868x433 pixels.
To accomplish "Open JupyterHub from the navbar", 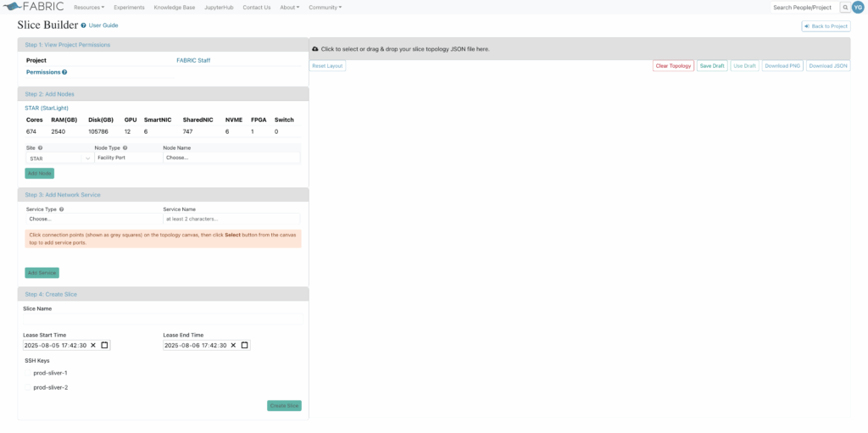I will click(x=219, y=7).
